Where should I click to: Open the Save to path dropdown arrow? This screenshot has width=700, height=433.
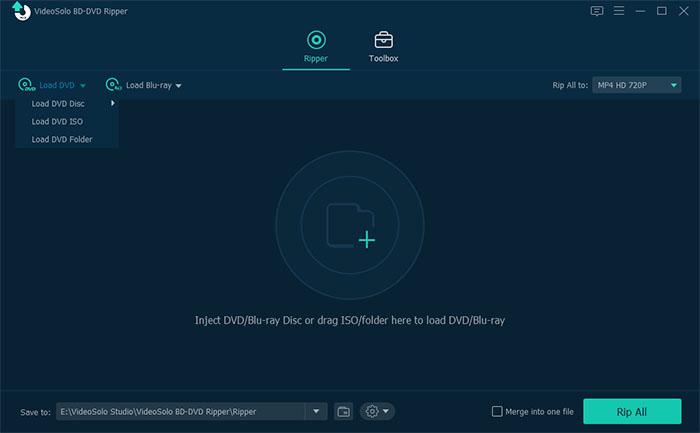317,411
